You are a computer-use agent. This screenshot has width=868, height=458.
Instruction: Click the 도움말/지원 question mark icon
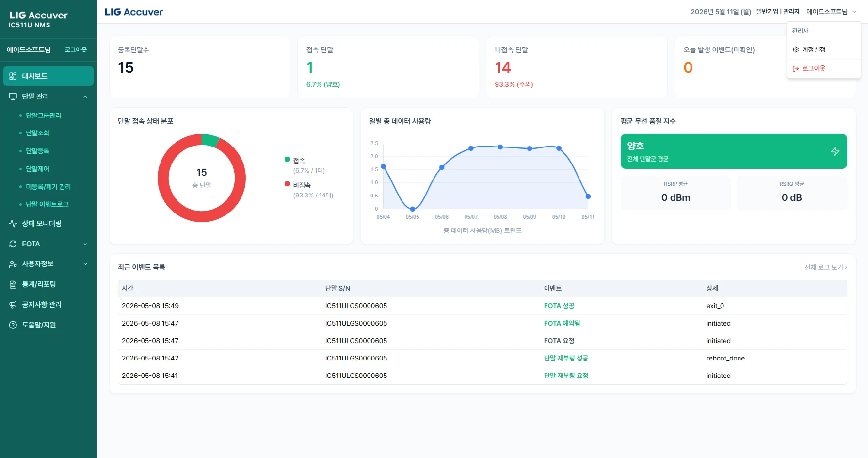pos(13,325)
